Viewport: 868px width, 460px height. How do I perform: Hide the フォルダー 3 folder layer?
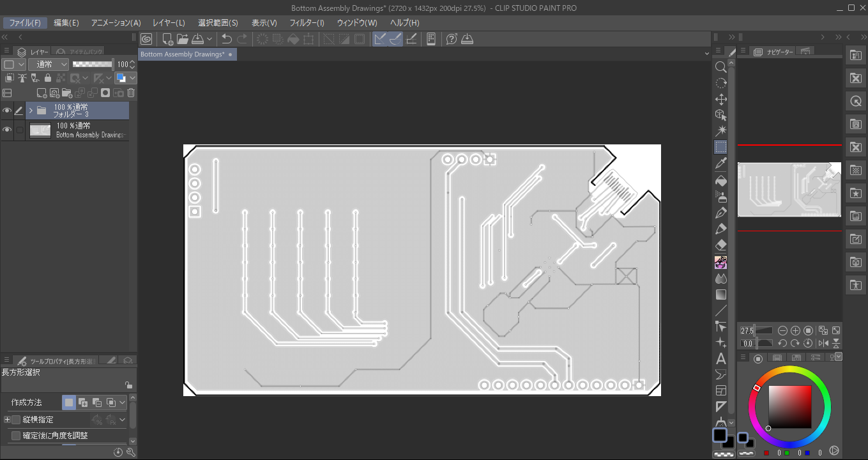pos(7,111)
